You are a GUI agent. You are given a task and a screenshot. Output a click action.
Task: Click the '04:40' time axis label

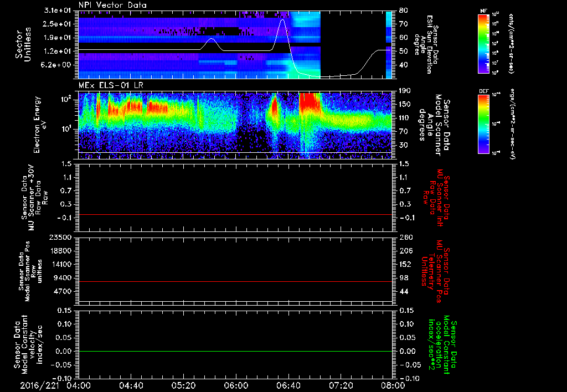pos(131,385)
